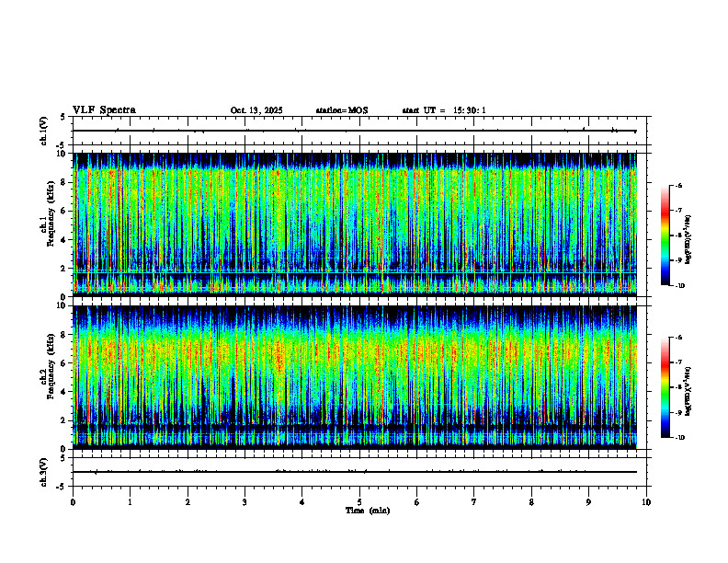Select the ch.2 colorbar "log(PSD)(V²/Hz)" label
728x563 pixels.
[x=688, y=391]
